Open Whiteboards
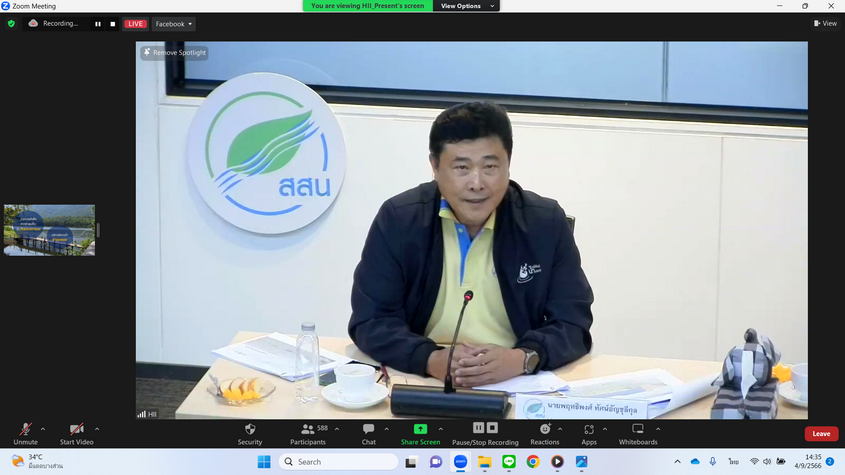Image resolution: width=845 pixels, height=475 pixels. 638,431
